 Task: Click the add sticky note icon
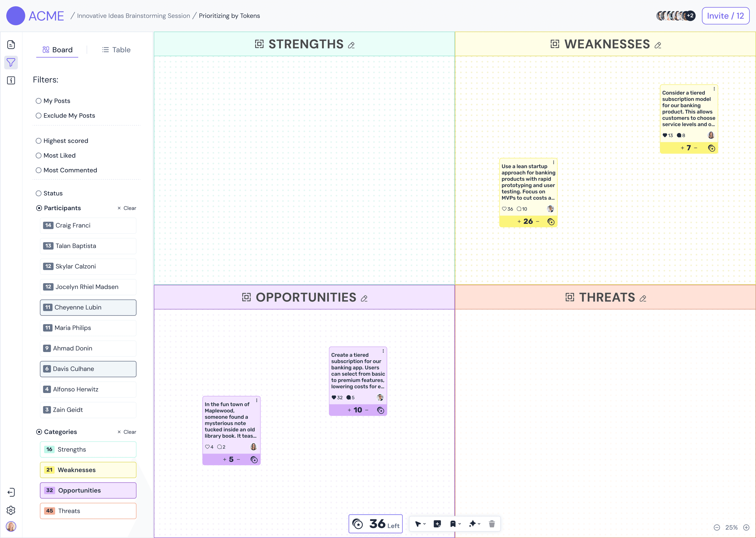point(437,524)
